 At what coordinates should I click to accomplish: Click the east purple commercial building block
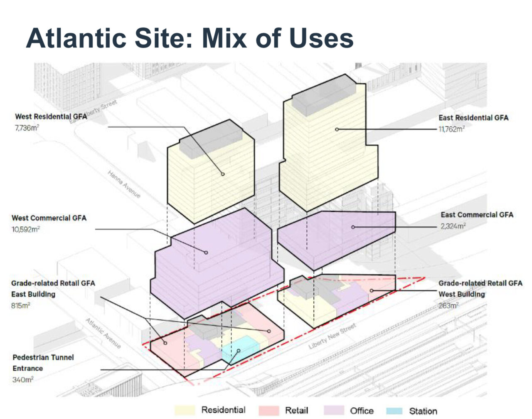click(x=337, y=237)
